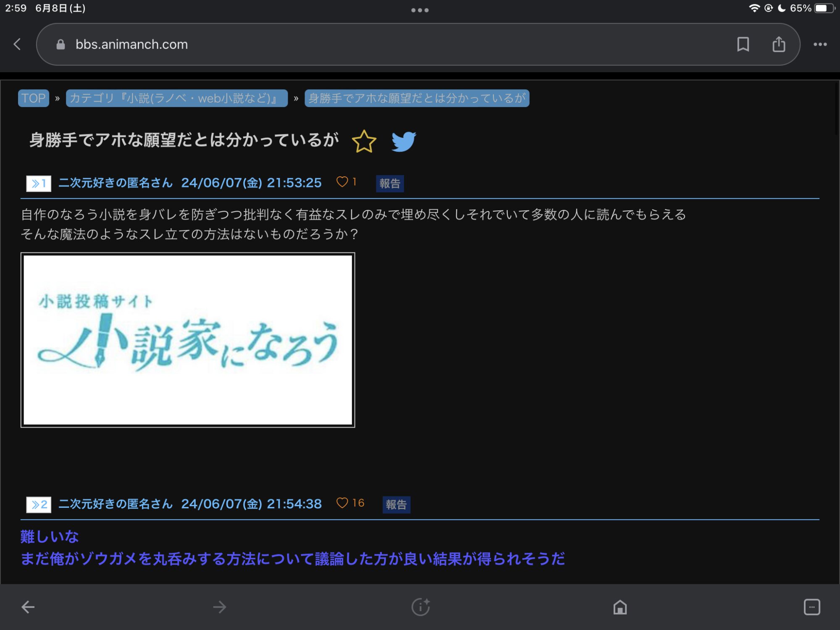This screenshot has width=840, height=630.
Task: Open browser more options menu (three dots)
Action: point(820,44)
